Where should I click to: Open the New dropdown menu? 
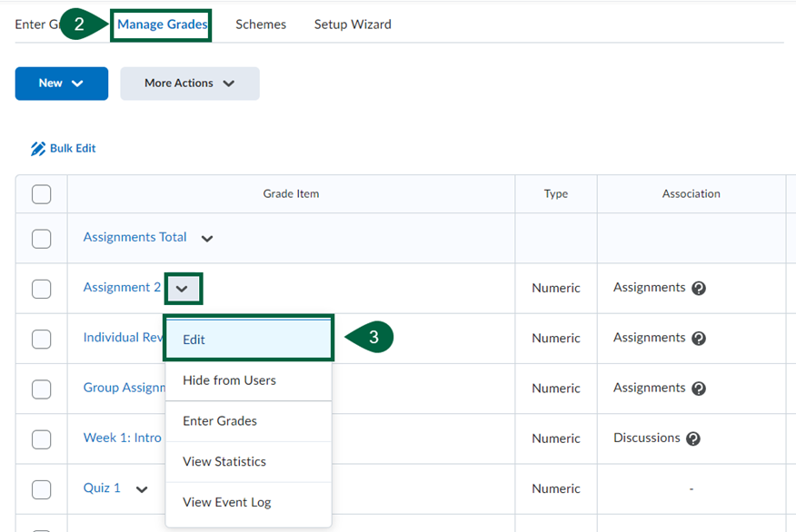[x=61, y=83]
